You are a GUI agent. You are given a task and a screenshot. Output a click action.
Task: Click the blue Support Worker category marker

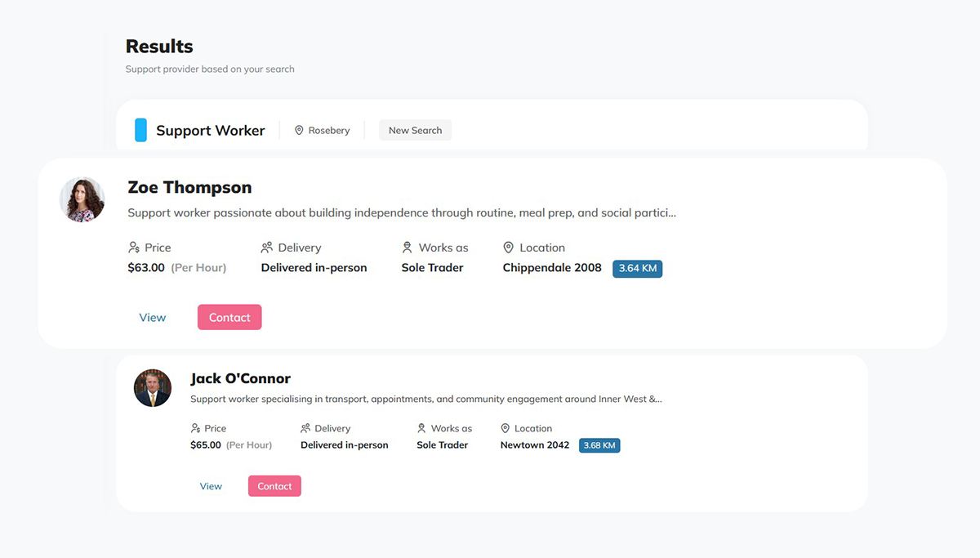coord(140,130)
